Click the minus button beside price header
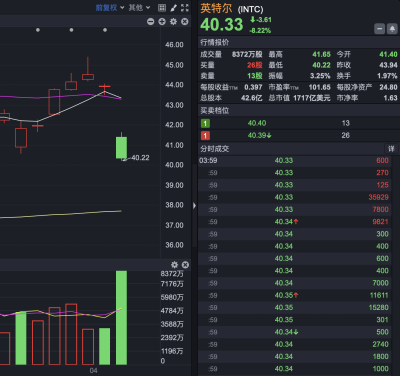The height and width of the screenshot is (376, 400). [x=379, y=29]
